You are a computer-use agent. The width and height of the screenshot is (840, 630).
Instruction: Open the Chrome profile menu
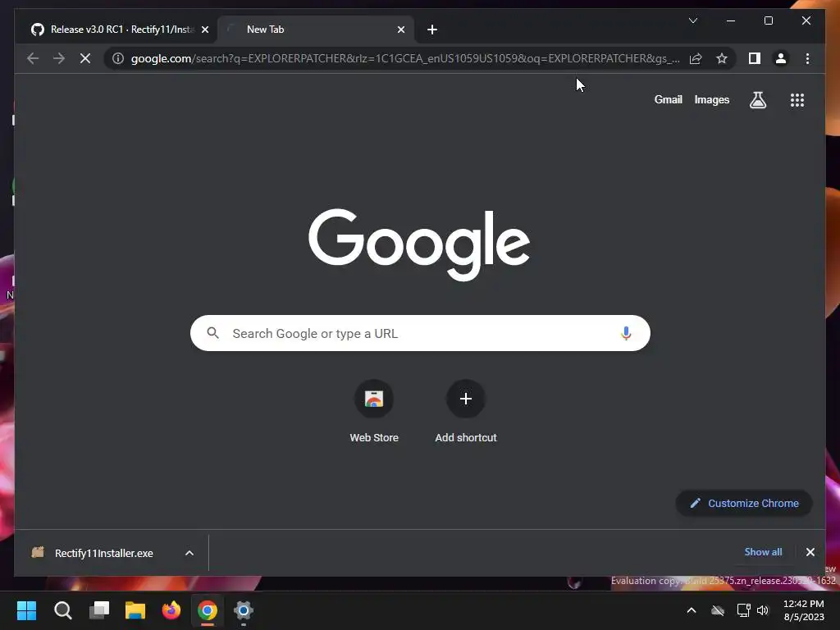click(781, 58)
